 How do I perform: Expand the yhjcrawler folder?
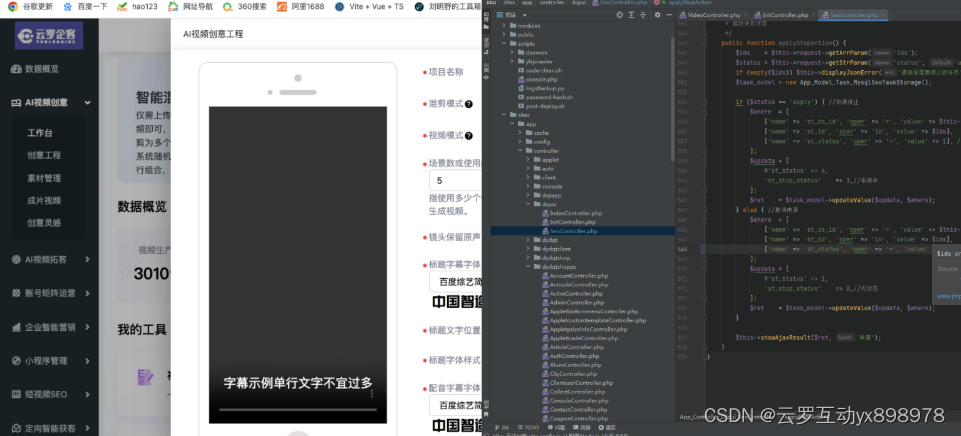(x=513, y=61)
